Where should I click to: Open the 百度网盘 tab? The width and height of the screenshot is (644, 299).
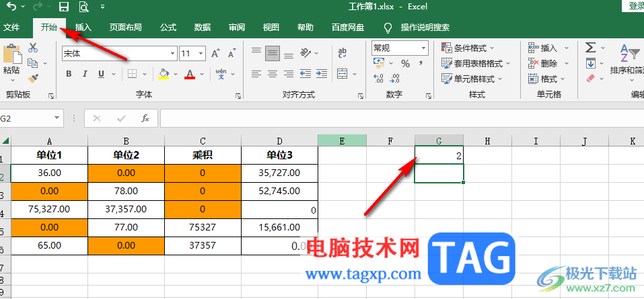point(348,28)
